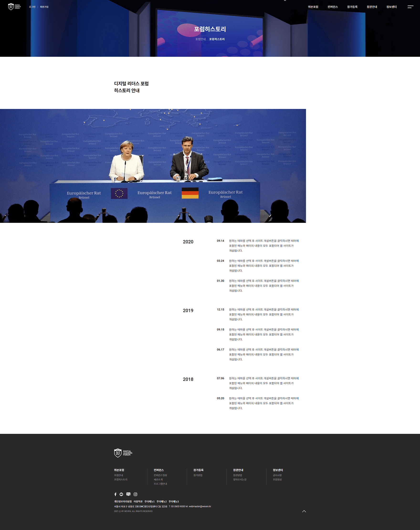Viewport: 420px width, 530px height.
Task: Open the 위븐포럼 top menu
Action: 313,7
